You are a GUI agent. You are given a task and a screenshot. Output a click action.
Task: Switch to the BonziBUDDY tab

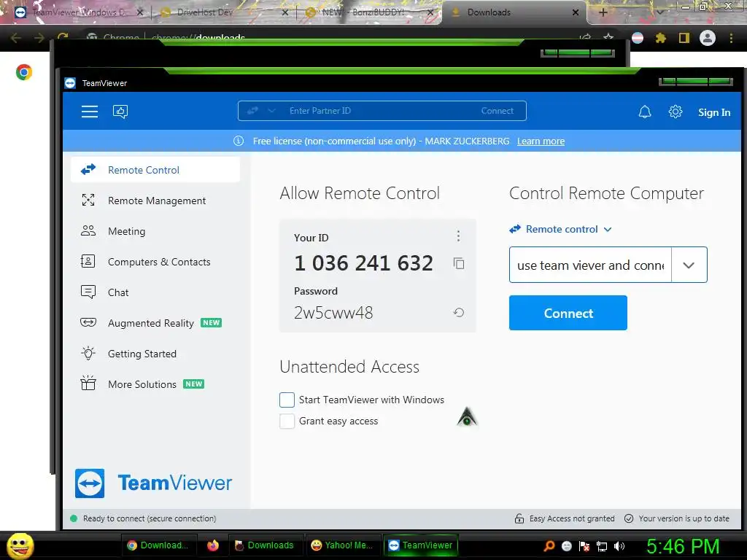tap(369, 12)
